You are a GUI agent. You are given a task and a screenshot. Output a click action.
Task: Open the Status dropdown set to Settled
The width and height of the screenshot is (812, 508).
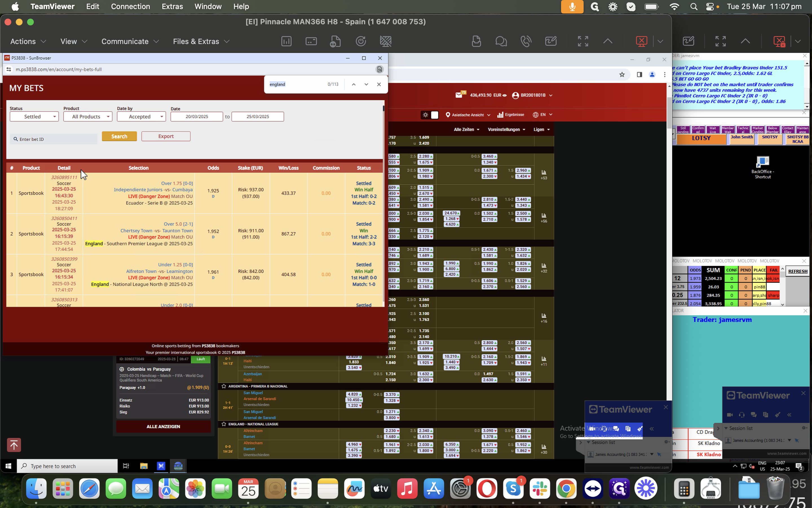[x=34, y=117]
